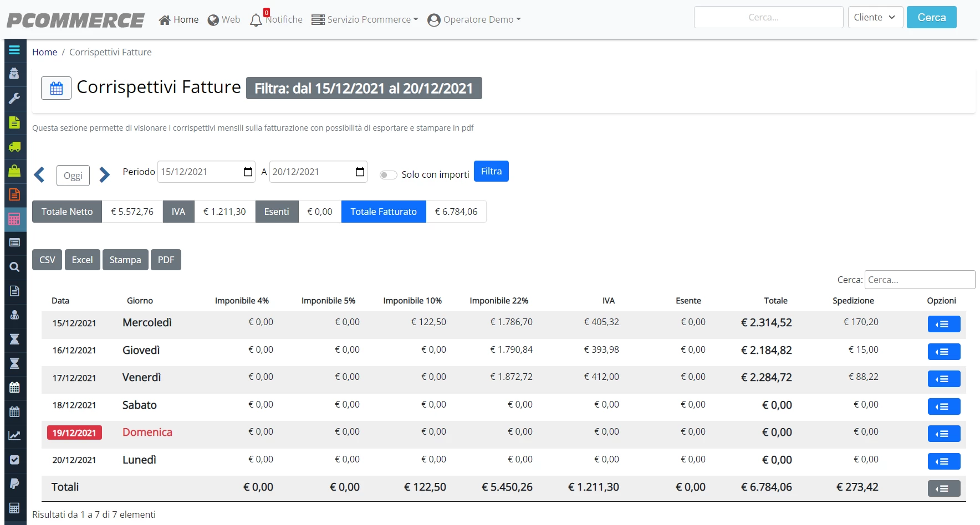The width and height of the screenshot is (980, 525).
Task: Export table as PDF
Action: point(166,260)
